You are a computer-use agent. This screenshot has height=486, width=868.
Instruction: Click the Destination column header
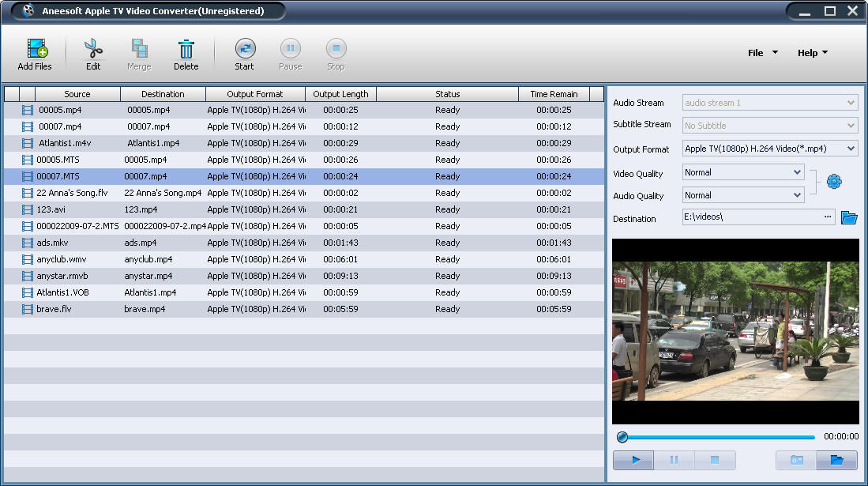tap(163, 94)
